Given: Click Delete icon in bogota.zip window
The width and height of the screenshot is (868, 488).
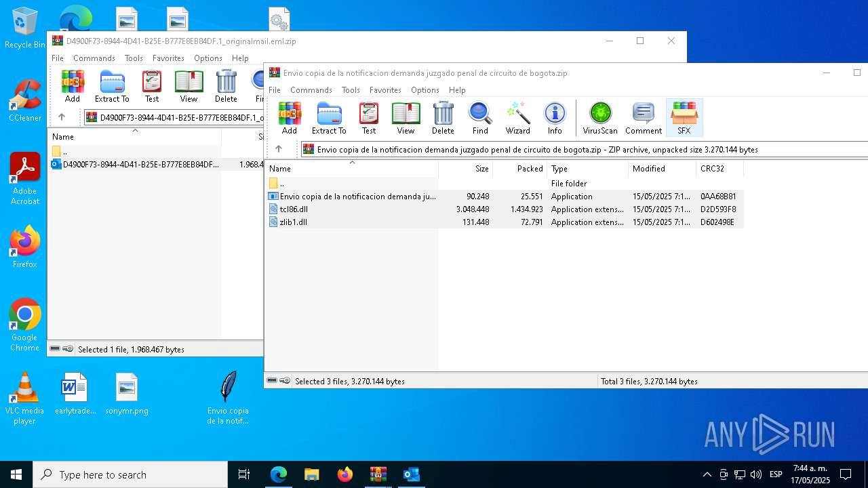Looking at the screenshot, I should [443, 118].
